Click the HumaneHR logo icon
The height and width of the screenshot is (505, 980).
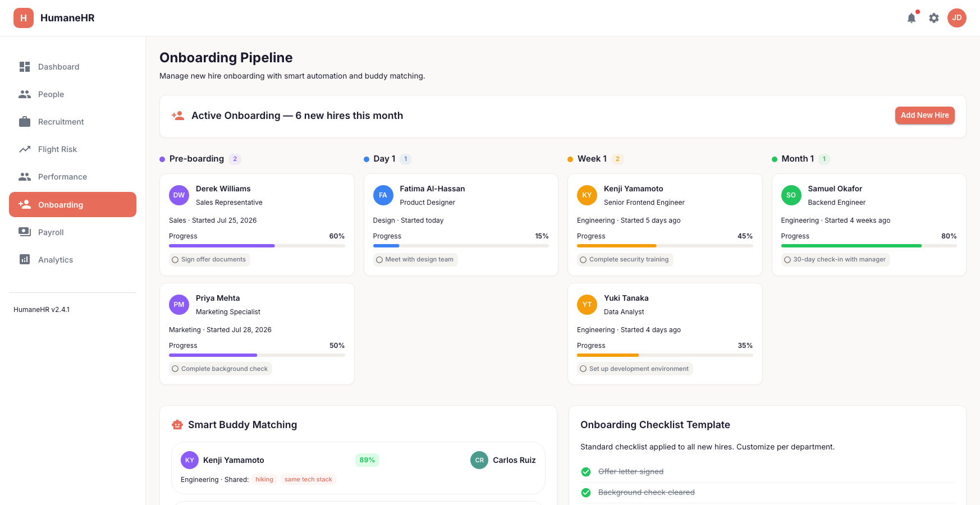pyautogui.click(x=24, y=18)
